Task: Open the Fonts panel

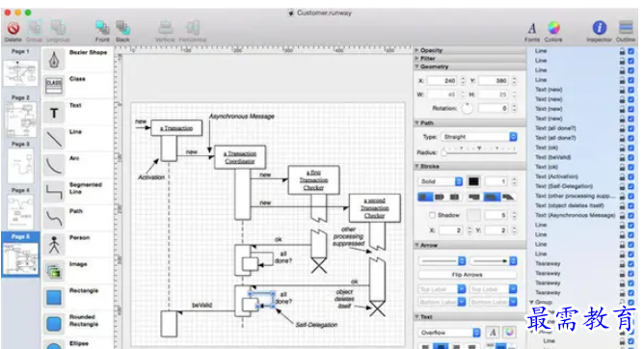Action: pyautogui.click(x=532, y=28)
